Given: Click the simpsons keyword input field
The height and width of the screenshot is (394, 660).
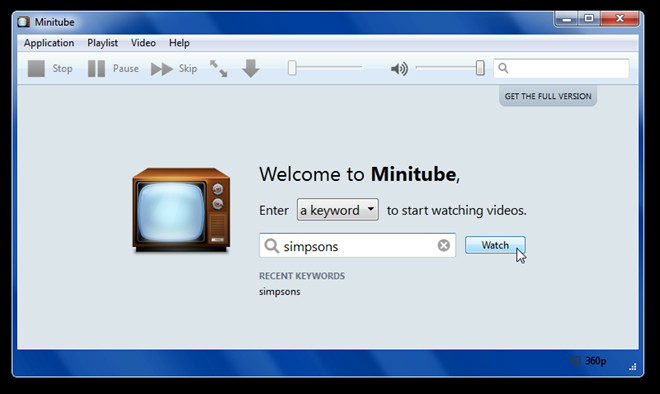Looking at the screenshot, I should (x=357, y=245).
